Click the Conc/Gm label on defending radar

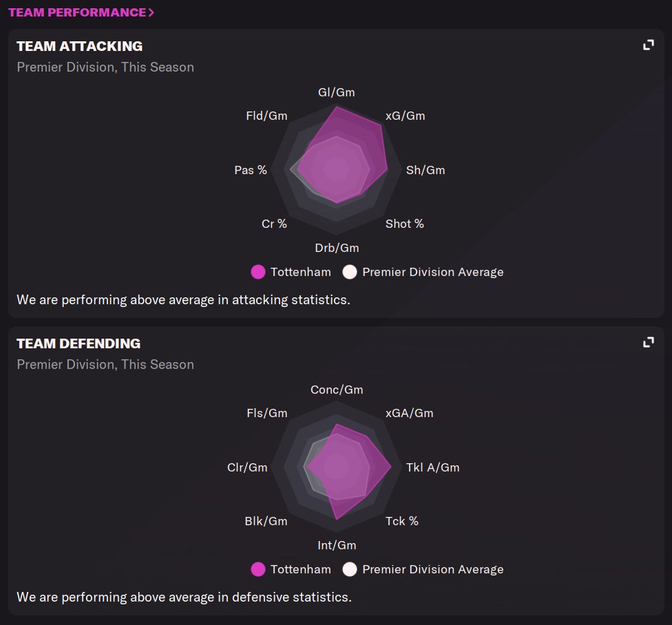337,390
